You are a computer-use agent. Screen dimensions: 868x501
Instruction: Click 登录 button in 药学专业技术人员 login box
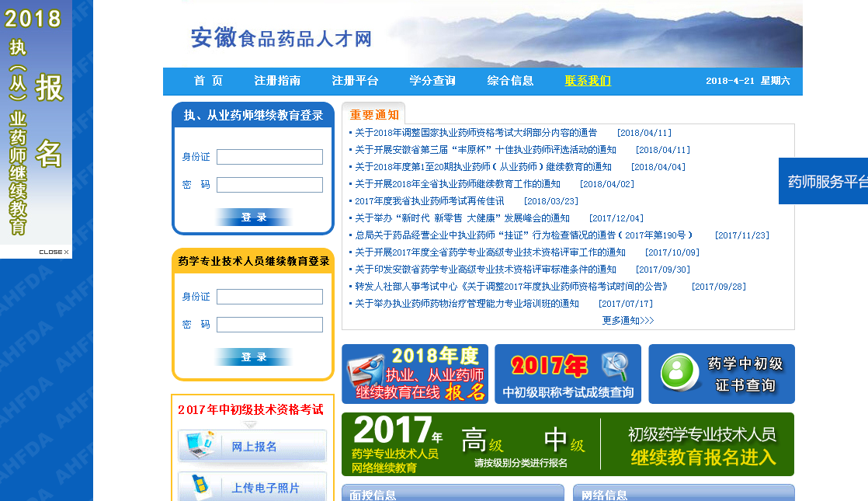[253, 357]
